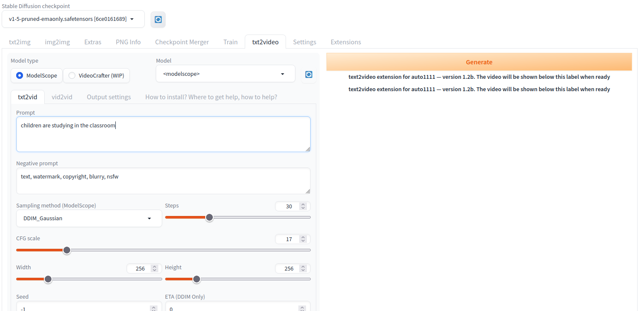The width and height of the screenshot is (644, 311).
Task: Open the Output settings sub-tab
Action: (x=109, y=97)
